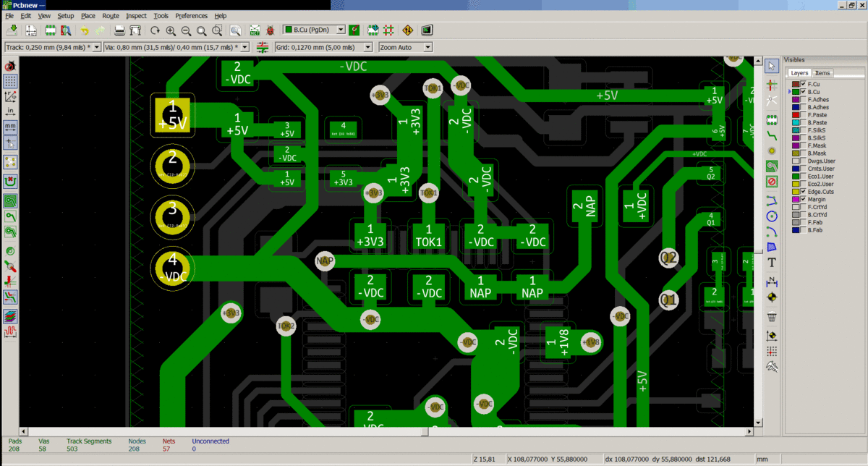
Task: Click the Plot icon
Action: [x=135, y=30]
